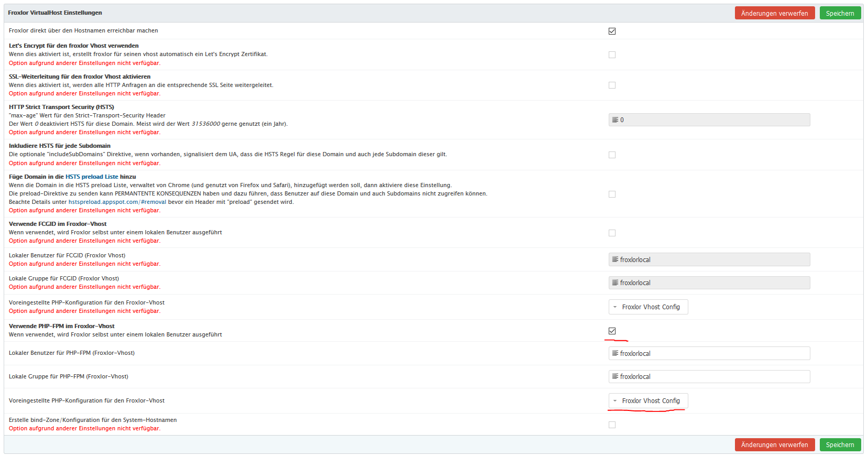
Task: Toggle Verwende FCGID im Froxlor-Vhost checkbox
Action: pyautogui.click(x=612, y=233)
